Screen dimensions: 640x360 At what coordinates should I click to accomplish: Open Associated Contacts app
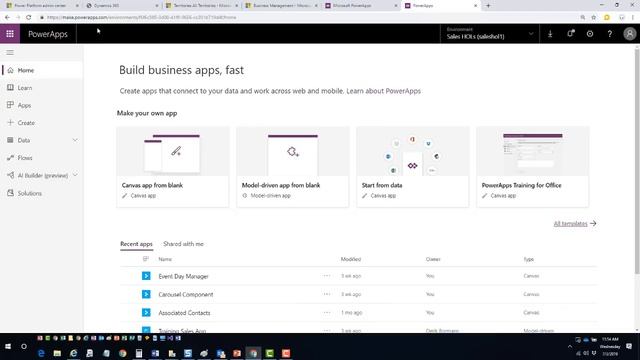point(184,313)
